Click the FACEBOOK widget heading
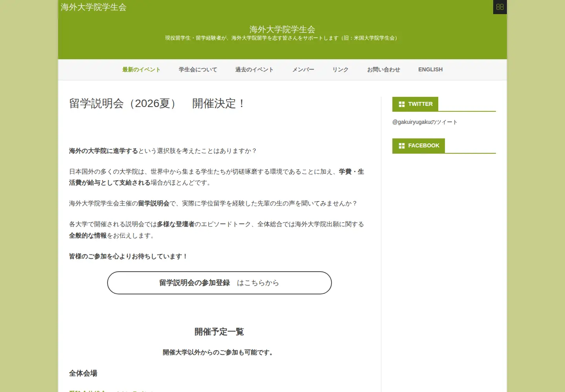 tap(419, 146)
